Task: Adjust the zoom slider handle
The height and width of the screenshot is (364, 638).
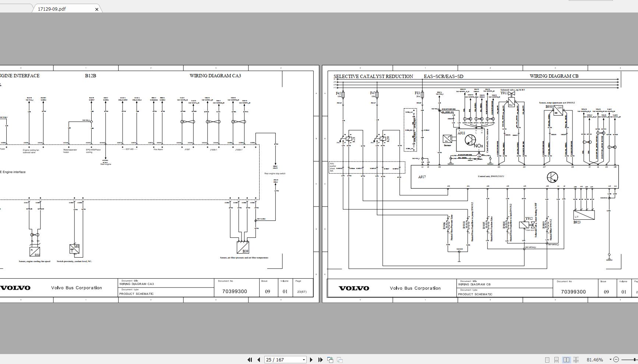Action: pos(635,360)
